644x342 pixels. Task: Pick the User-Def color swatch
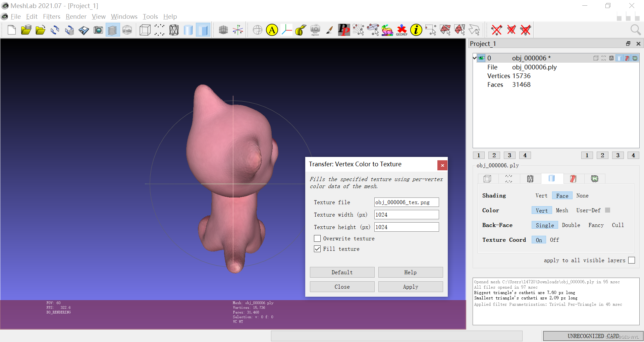pyautogui.click(x=607, y=210)
